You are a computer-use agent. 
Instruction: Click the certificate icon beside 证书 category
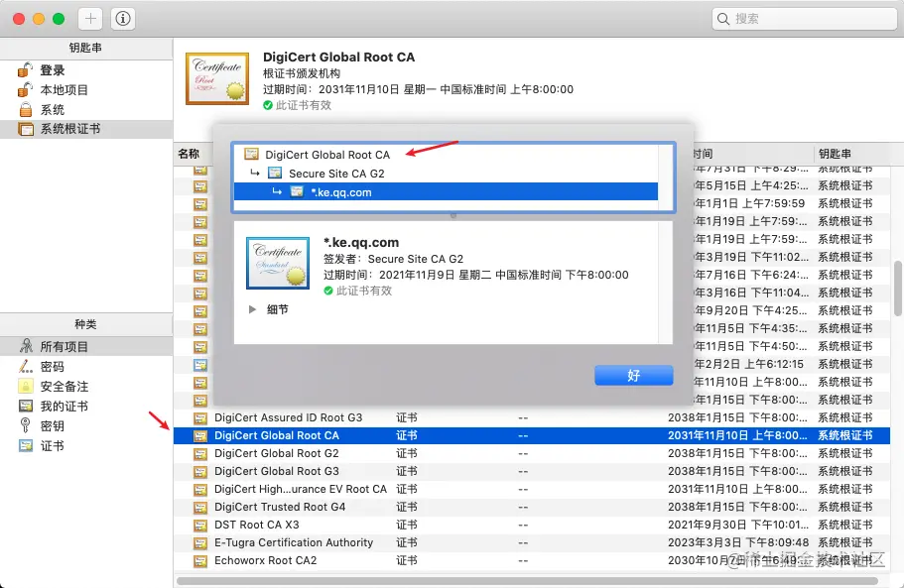coord(26,446)
